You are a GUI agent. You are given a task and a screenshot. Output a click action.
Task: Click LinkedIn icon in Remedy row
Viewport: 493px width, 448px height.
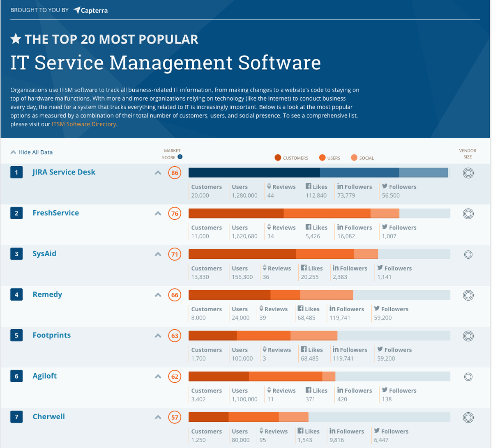click(x=332, y=308)
